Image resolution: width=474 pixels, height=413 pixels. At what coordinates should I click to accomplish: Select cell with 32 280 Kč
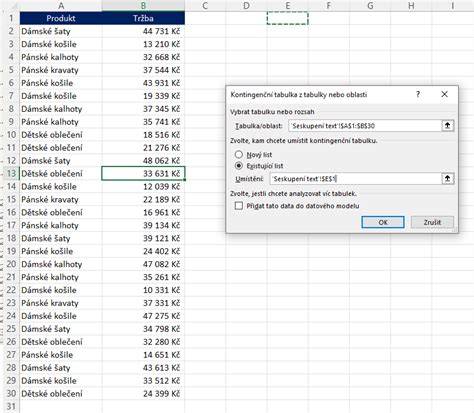tap(143, 342)
